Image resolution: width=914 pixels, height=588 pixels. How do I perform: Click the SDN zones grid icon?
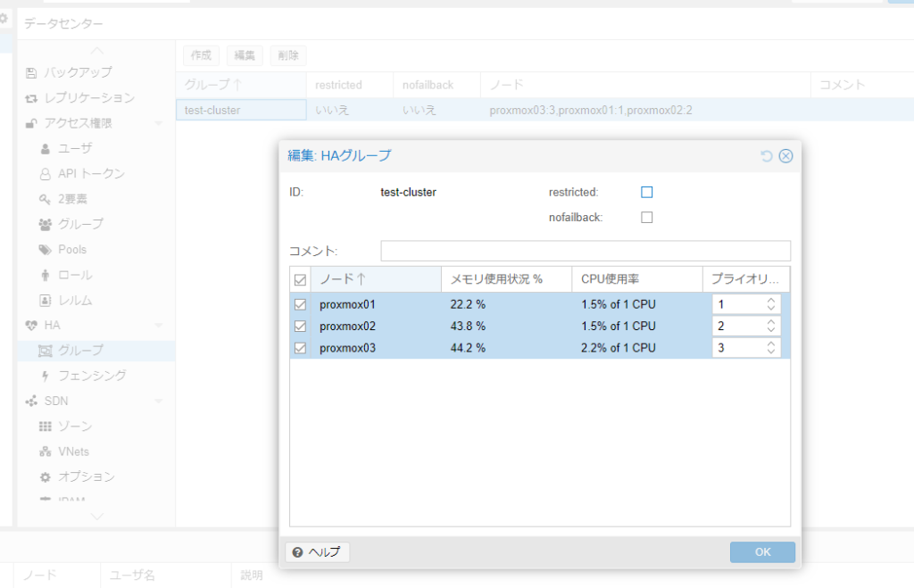tap(46, 427)
